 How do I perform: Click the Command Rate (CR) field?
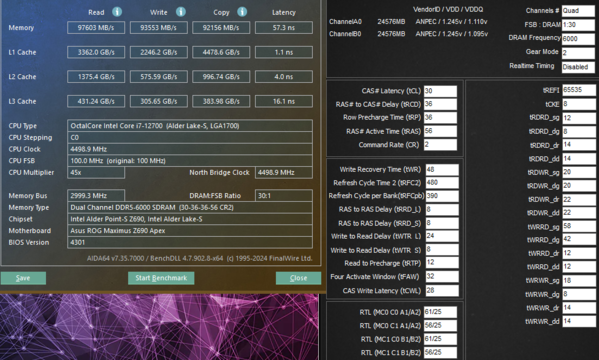tap(440, 145)
